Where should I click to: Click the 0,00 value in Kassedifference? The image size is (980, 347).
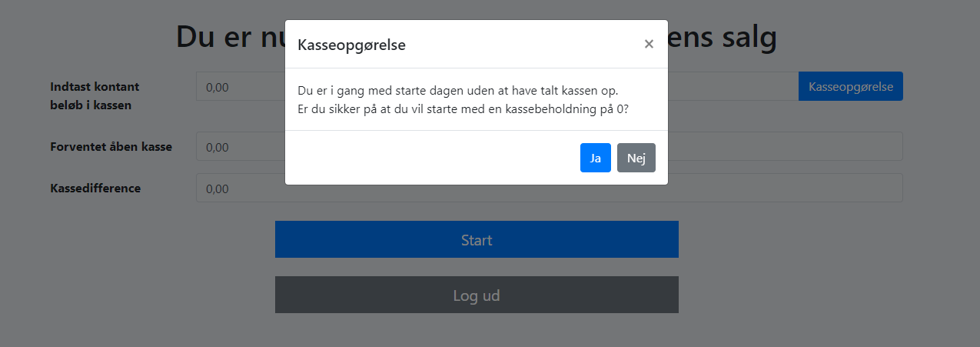point(218,189)
